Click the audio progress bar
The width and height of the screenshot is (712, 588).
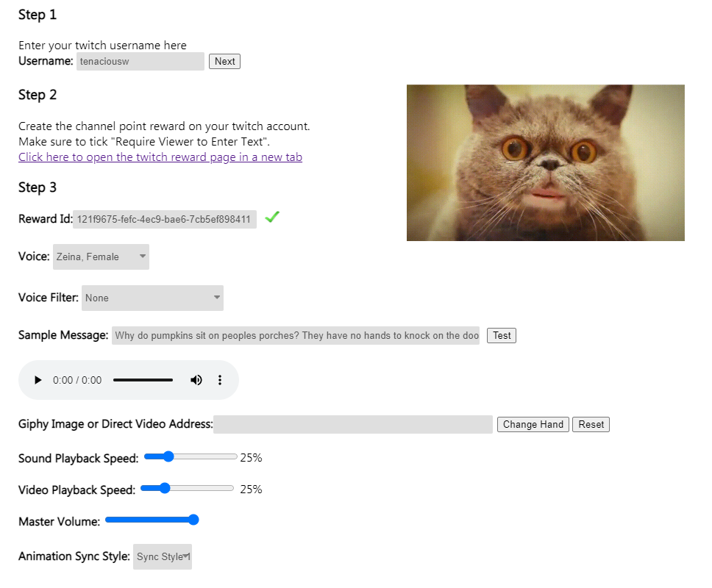coord(143,380)
